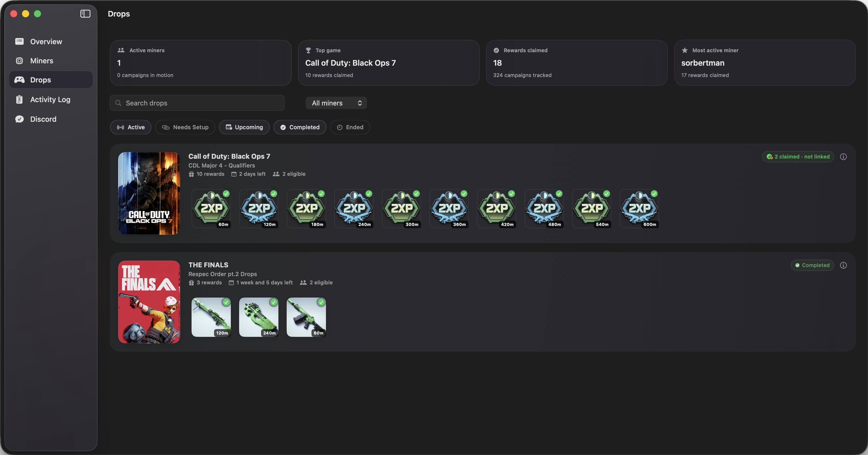The image size is (868, 455).
Task: Click THE FINALS Completed status badge
Action: coord(812,265)
